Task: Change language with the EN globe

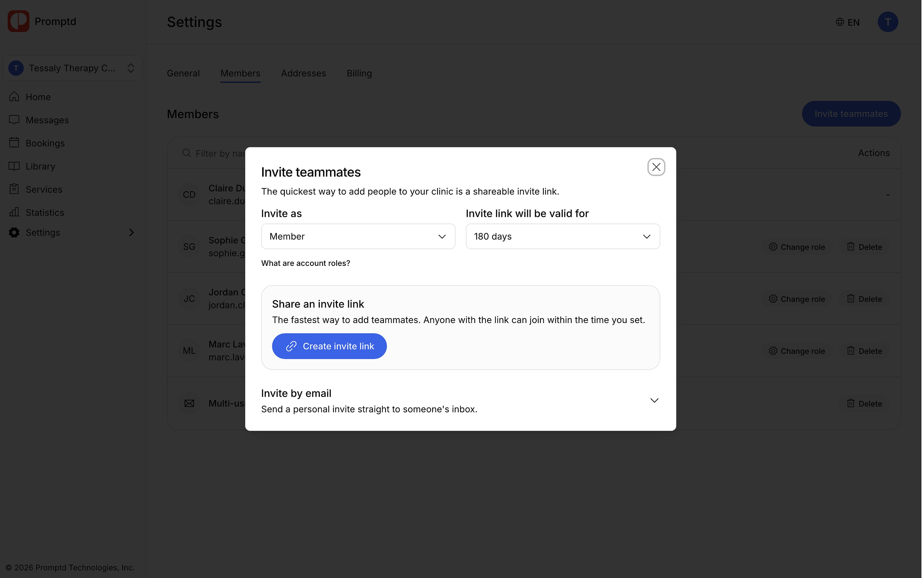Action: (848, 22)
